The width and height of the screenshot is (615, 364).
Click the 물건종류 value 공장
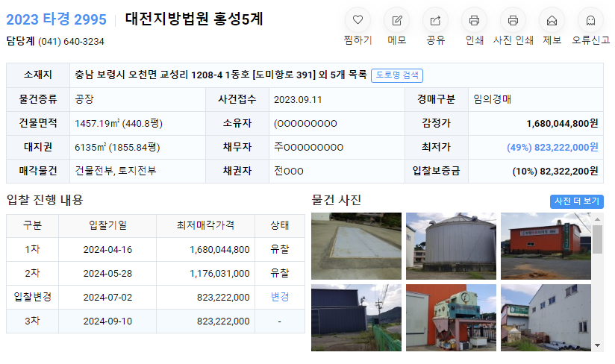[84, 99]
